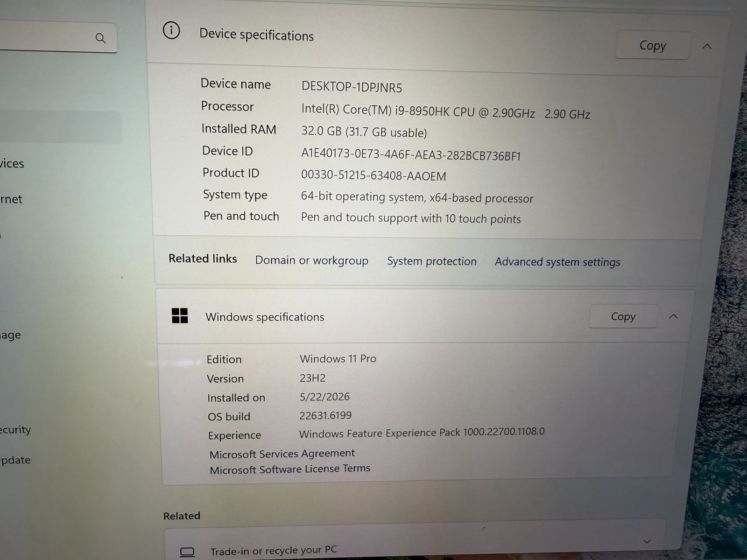The image size is (747, 560).
Task: Select device name DESKTOP-1DPJNR5
Action: (x=352, y=87)
